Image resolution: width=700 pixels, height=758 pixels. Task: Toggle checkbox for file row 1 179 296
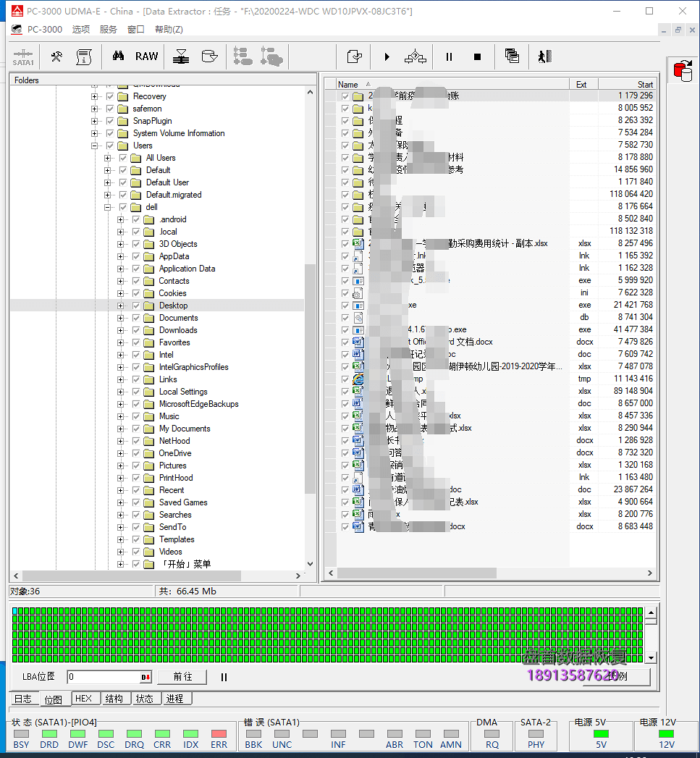point(345,96)
